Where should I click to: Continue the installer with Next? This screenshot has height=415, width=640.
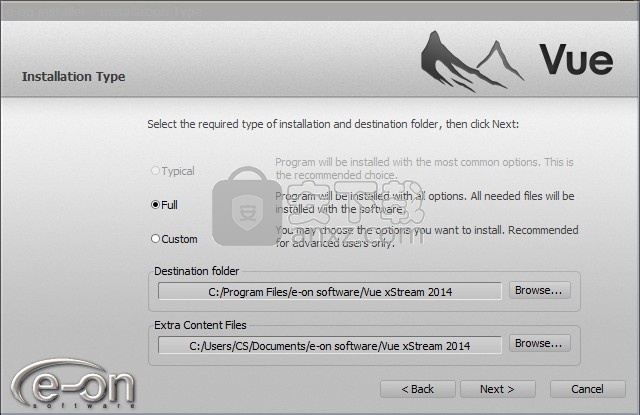[x=498, y=389]
